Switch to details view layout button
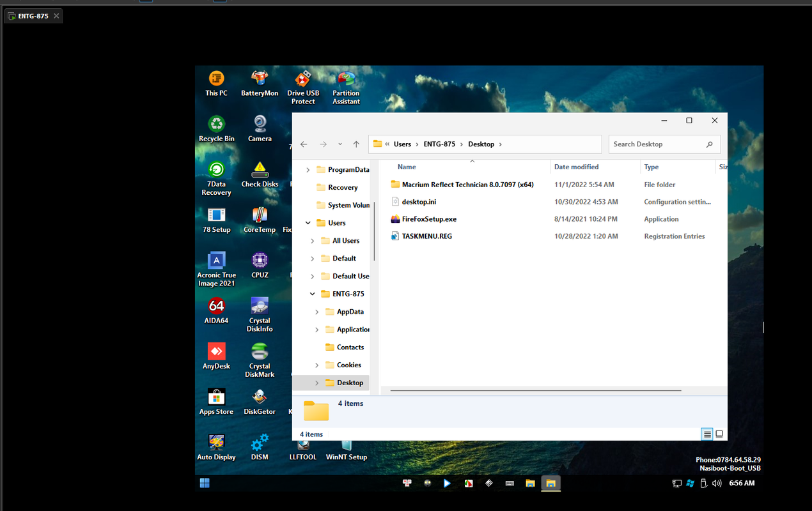 pyautogui.click(x=707, y=434)
